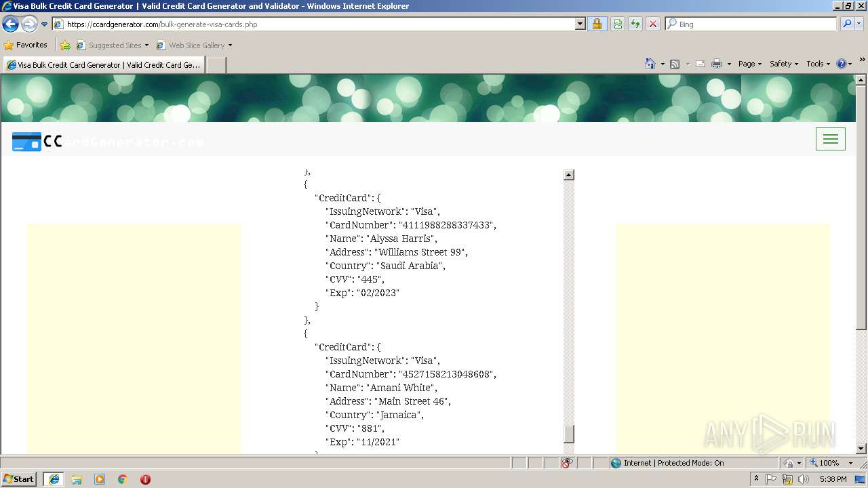Expand the toolbar overflow chevron
This screenshot has width=868, height=488.
tap(862, 60)
